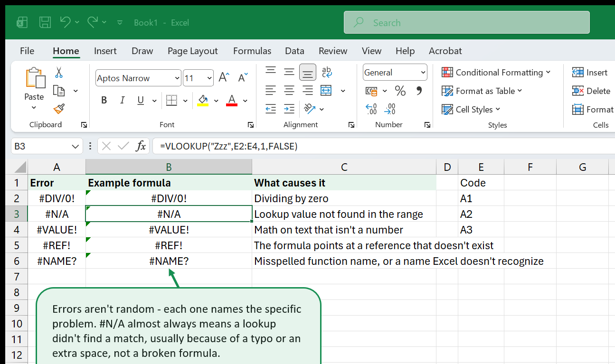Click the Wrap Text icon

[x=327, y=72]
